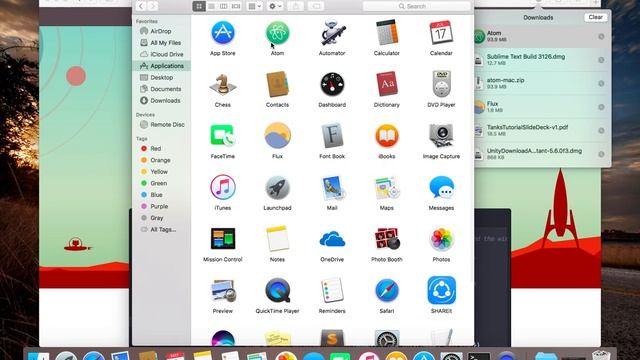Open the iBooks app
Image resolution: width=640 pixels, height=360 pixels.
(x=387, y=136)
